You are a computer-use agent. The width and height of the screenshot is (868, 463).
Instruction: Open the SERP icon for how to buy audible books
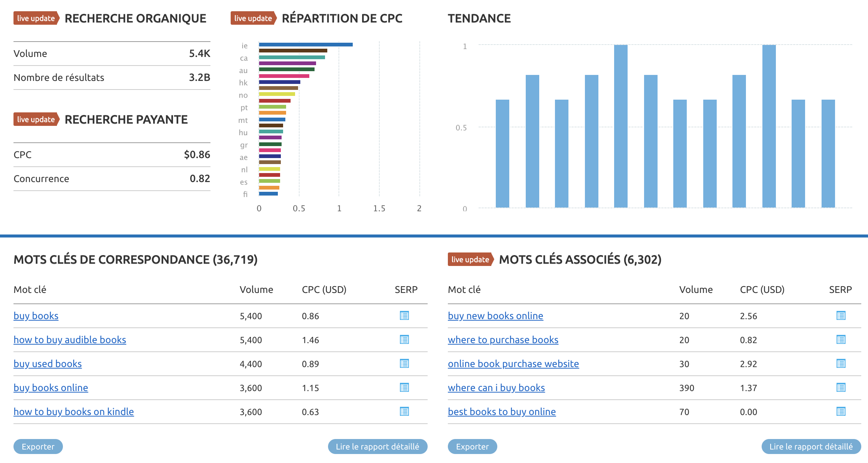[404, 340]
